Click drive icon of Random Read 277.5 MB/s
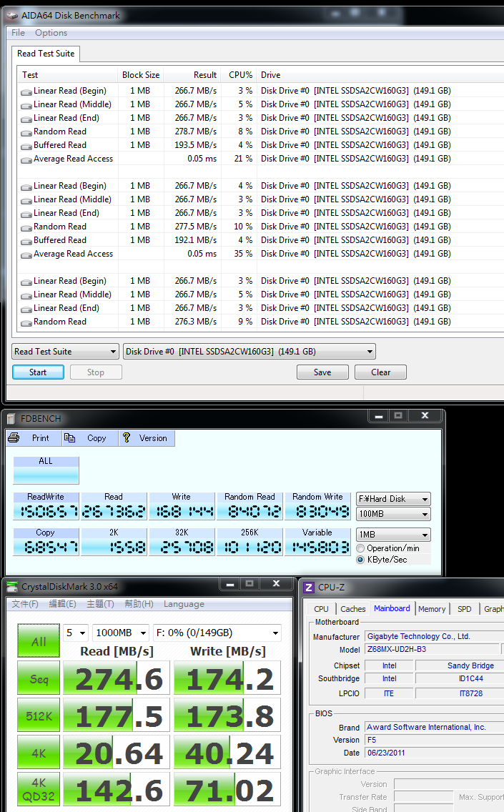 26,227
